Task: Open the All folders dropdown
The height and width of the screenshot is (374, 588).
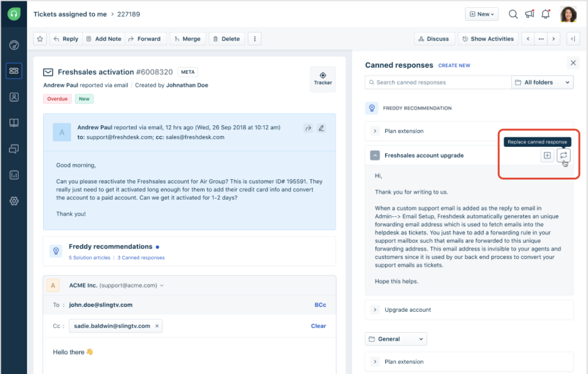Action: [x=542, y=82]
